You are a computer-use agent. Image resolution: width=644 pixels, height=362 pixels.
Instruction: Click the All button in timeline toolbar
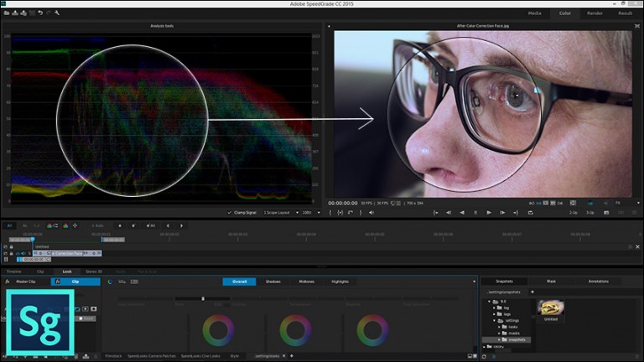coord(9,225)
